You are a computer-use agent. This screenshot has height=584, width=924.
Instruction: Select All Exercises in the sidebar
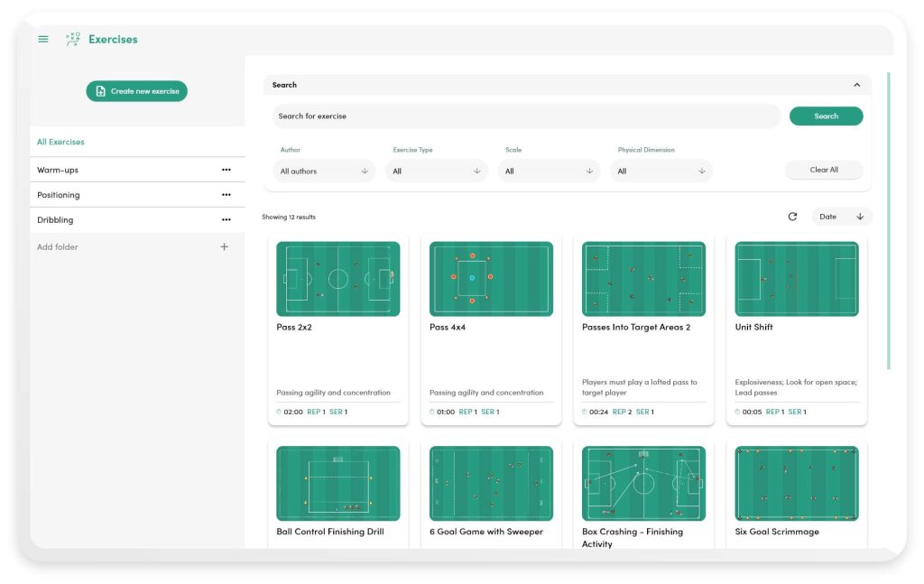(60, 142)
